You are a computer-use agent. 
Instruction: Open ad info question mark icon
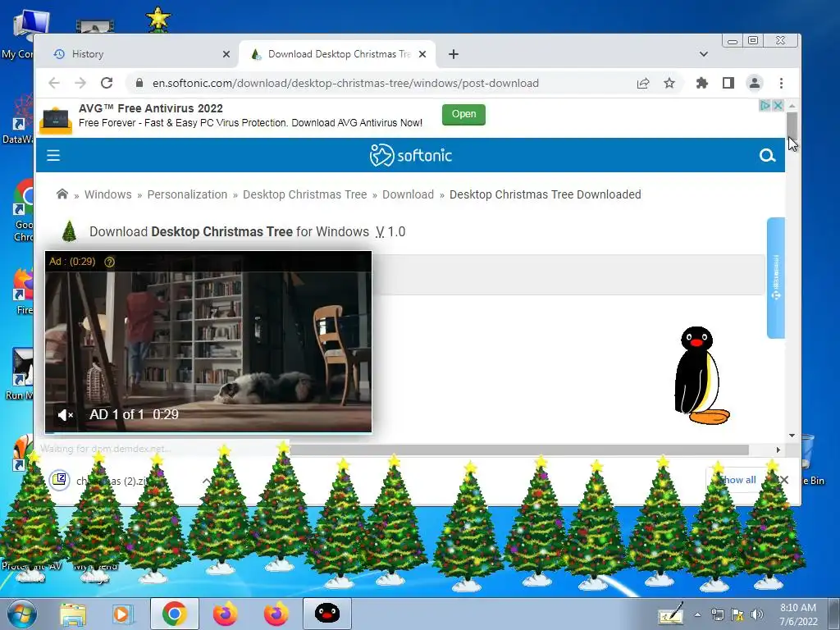(109, 262)
